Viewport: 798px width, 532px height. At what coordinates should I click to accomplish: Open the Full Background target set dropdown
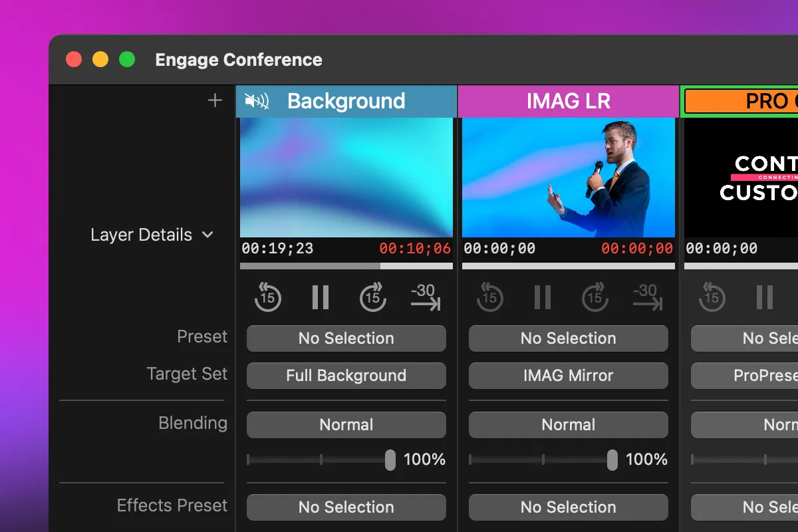pos(346,376)
